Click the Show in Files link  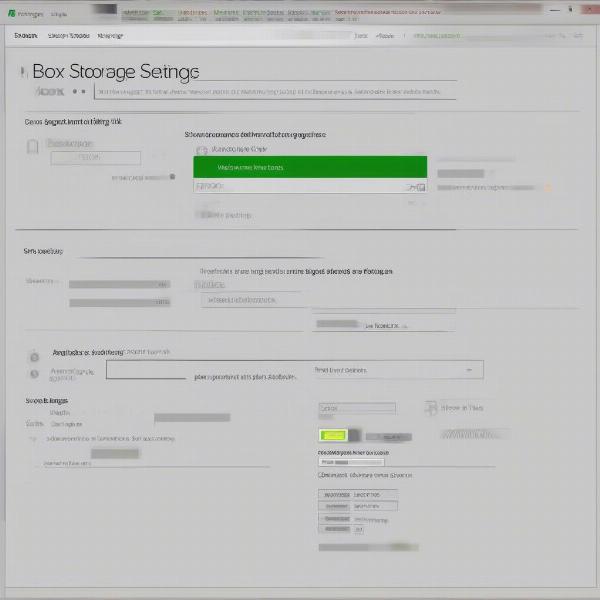point(462,408)
